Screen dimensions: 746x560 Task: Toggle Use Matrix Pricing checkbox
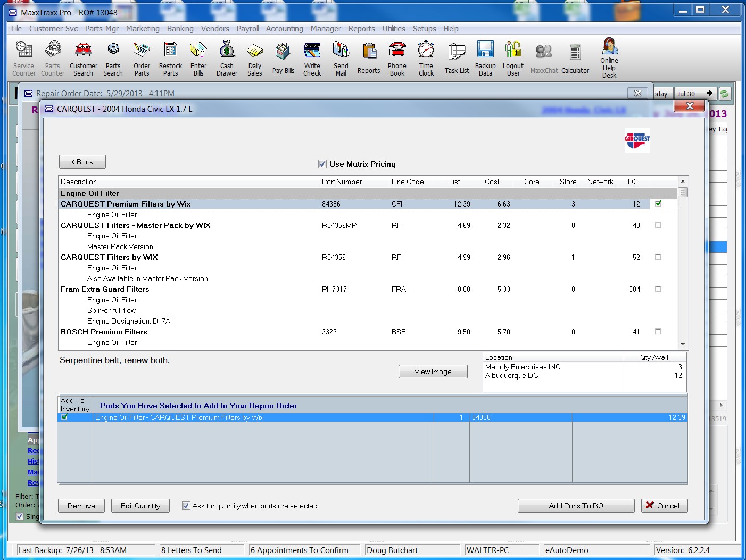tap(322, 164)
